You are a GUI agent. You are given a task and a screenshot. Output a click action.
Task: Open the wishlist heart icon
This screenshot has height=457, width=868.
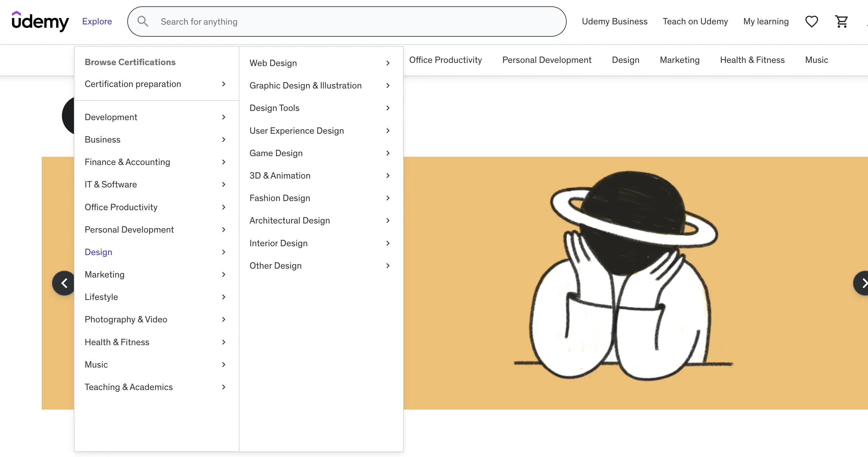pos(811,21)
